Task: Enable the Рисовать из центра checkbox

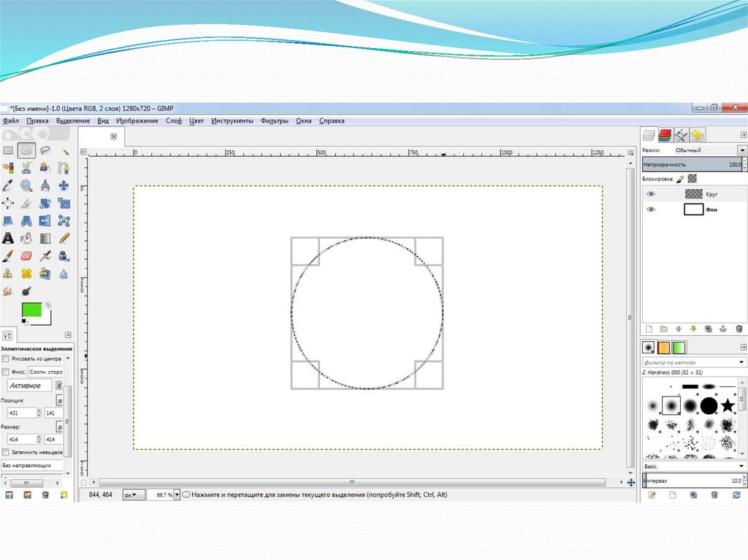Action: [7, 359]
